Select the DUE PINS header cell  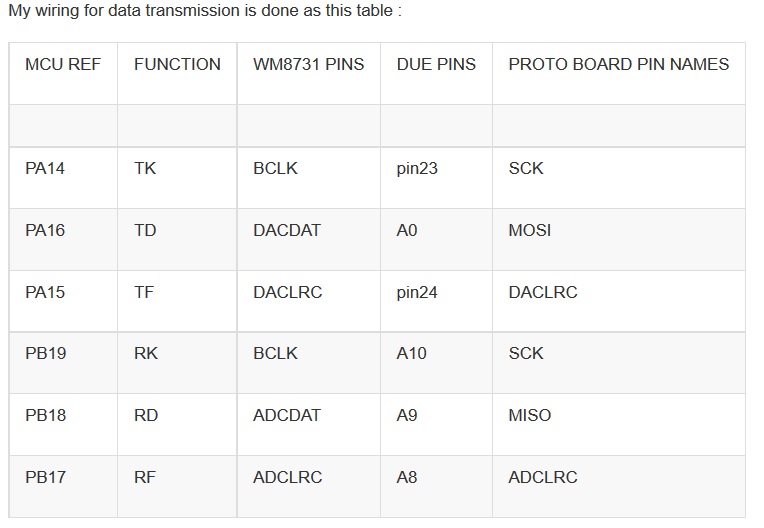point(436,74)
